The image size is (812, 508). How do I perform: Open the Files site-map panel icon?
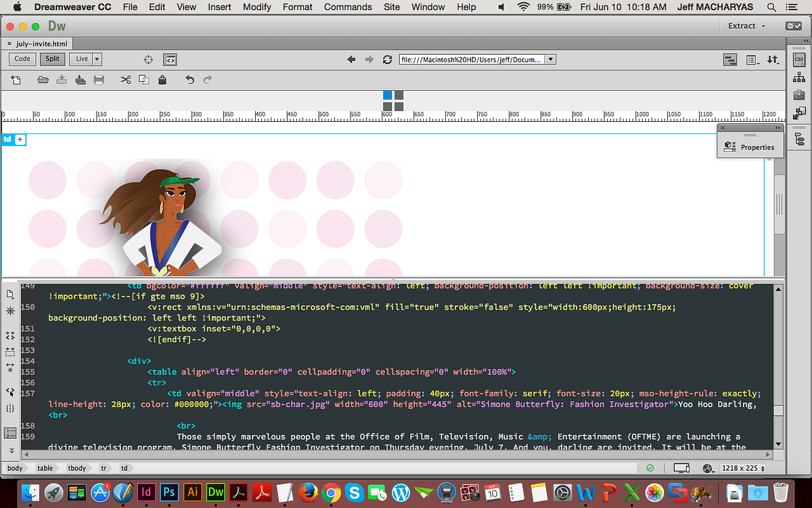click(x=799, y=77)
